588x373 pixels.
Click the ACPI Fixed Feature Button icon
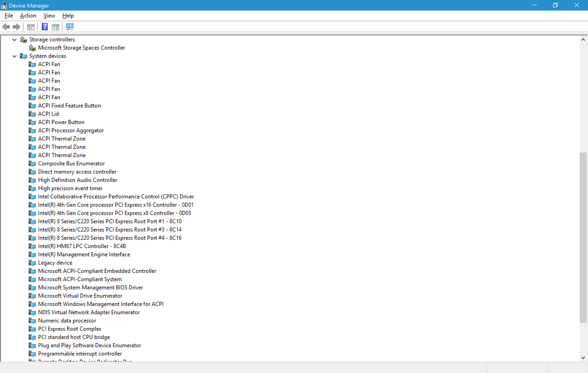pyautogui.click(x=32, y=106)
